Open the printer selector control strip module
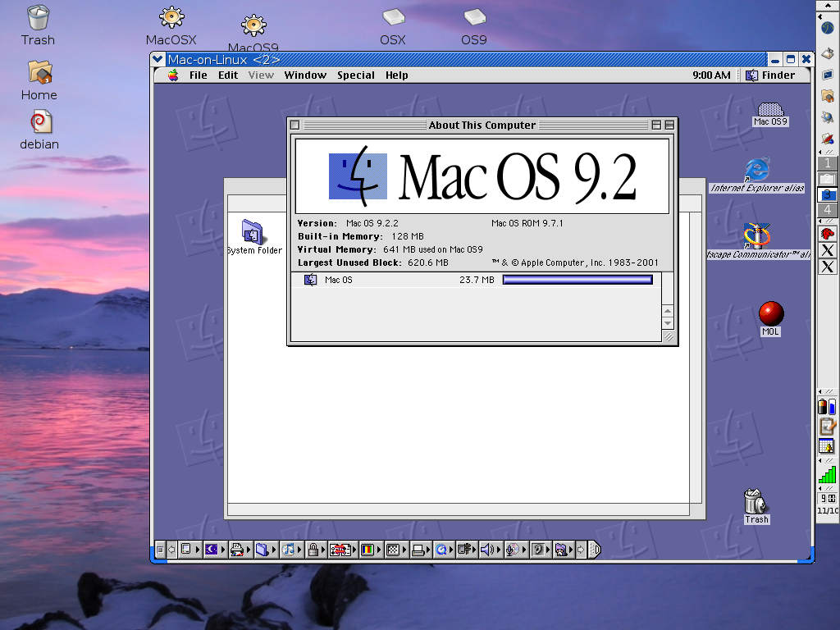 coord(419,550)
